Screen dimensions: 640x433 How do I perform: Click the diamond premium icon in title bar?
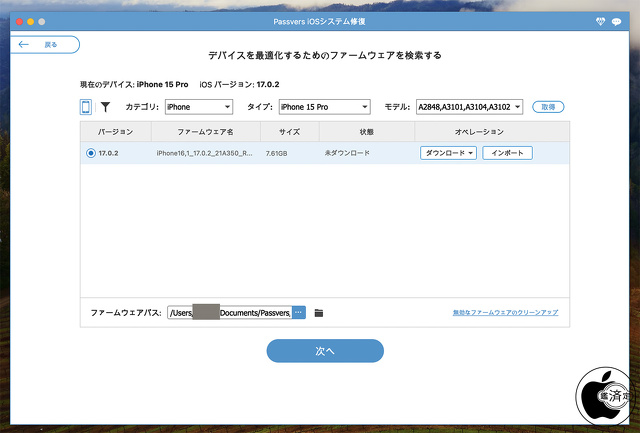coord(600,22)
